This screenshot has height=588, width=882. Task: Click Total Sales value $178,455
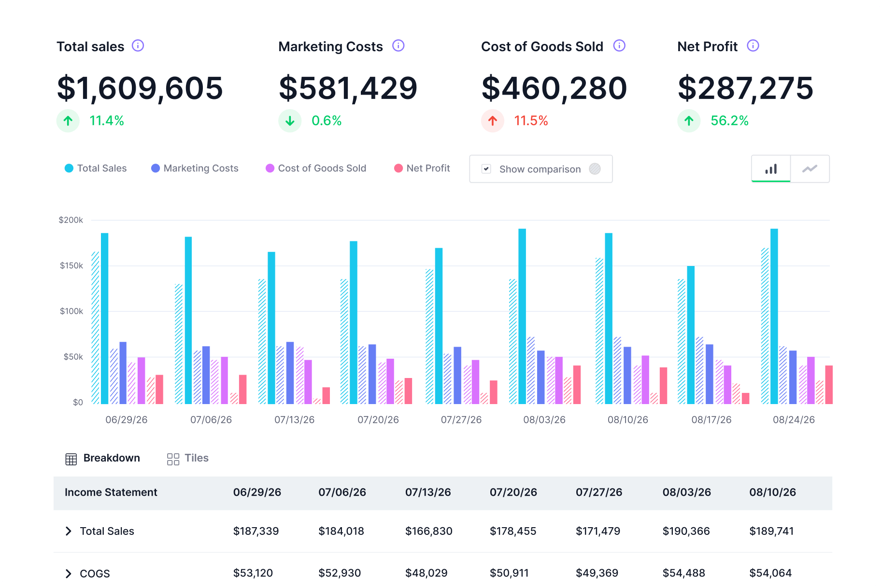(x=513, y=531)
